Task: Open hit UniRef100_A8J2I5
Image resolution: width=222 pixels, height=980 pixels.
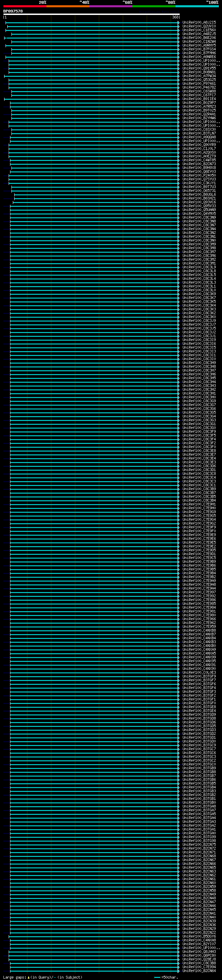Action: [x=199, y=23]
